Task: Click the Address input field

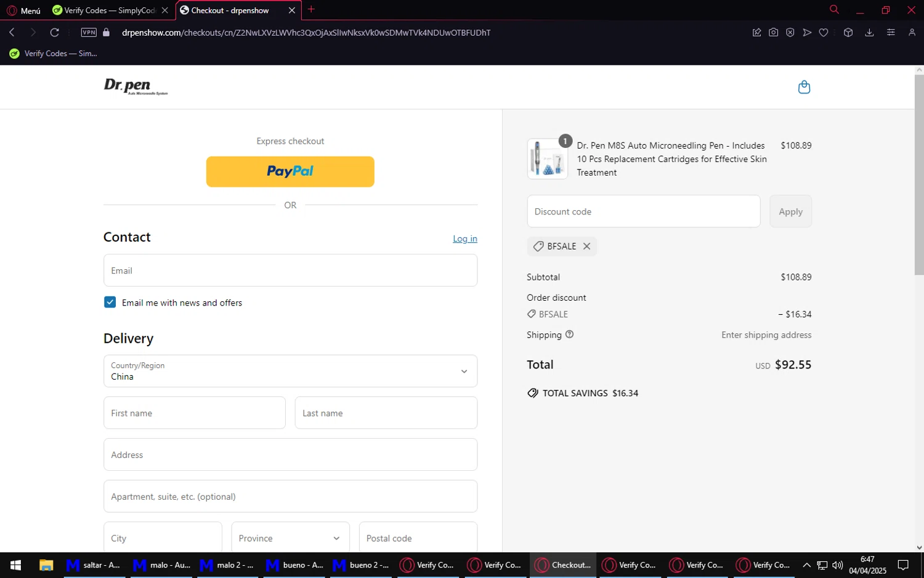Action: [x=290, y=455]
